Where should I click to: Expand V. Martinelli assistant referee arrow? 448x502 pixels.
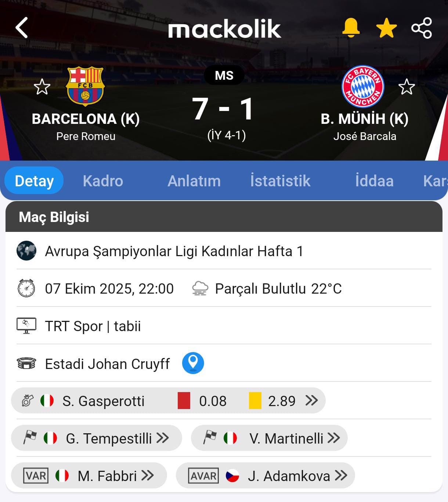pyautogui.click(x=333, y=438)
